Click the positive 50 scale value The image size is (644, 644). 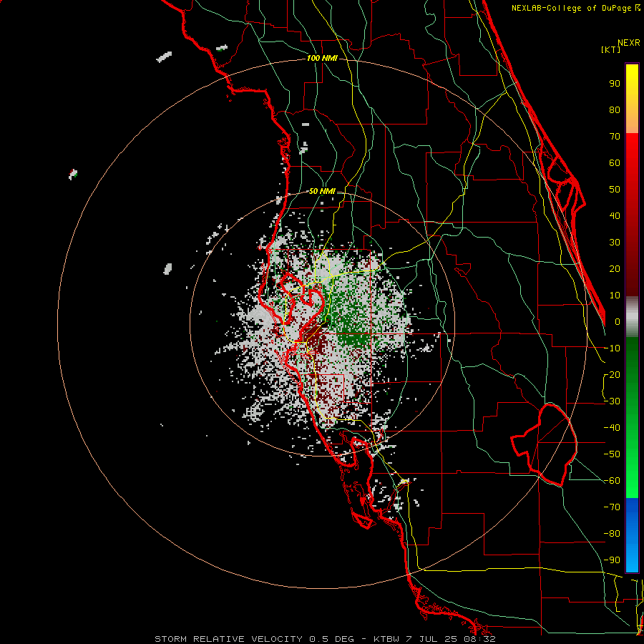(615, 190)
